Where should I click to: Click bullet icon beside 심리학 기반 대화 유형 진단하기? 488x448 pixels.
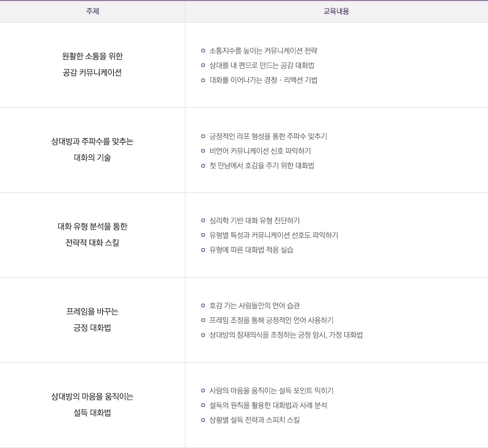[x=203, y=221]
